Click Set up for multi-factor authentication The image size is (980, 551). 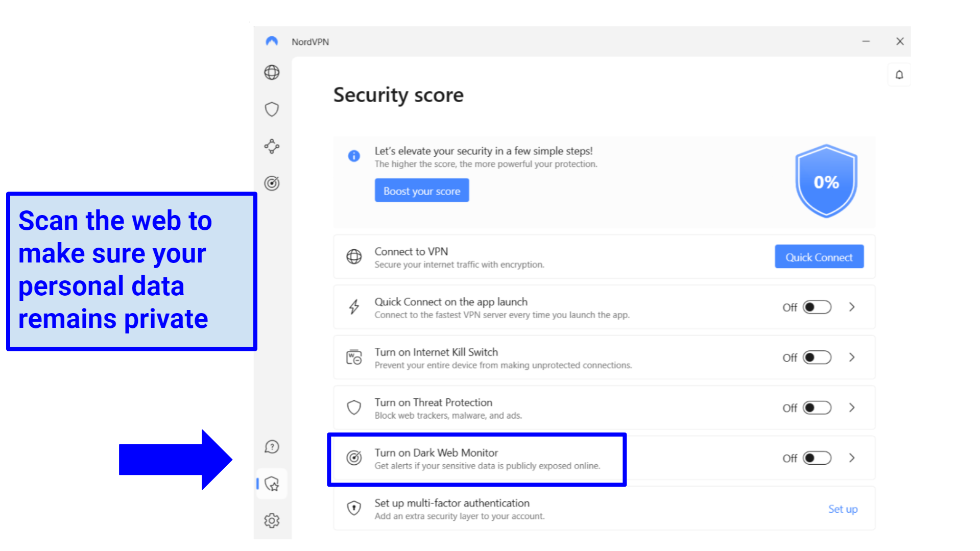click(x=843, y=509)
